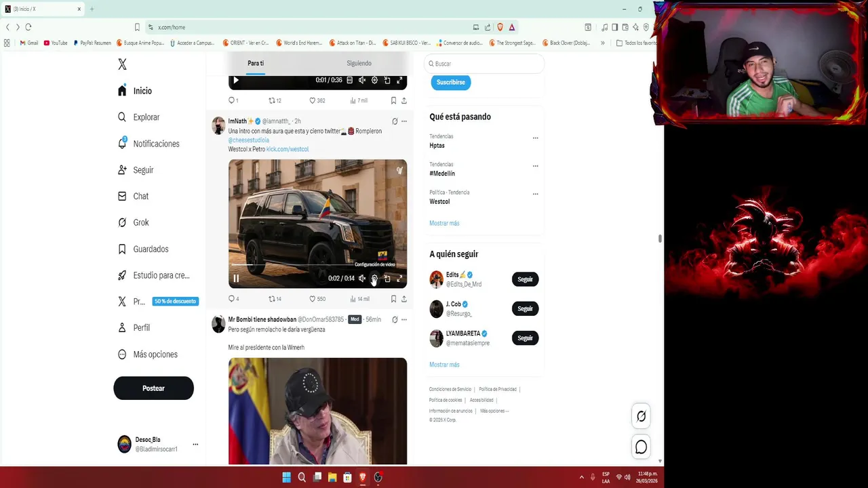The height and width of the screenshot is (488, 868).
Task: Open the Westcol trending topic
Action: 439,201
